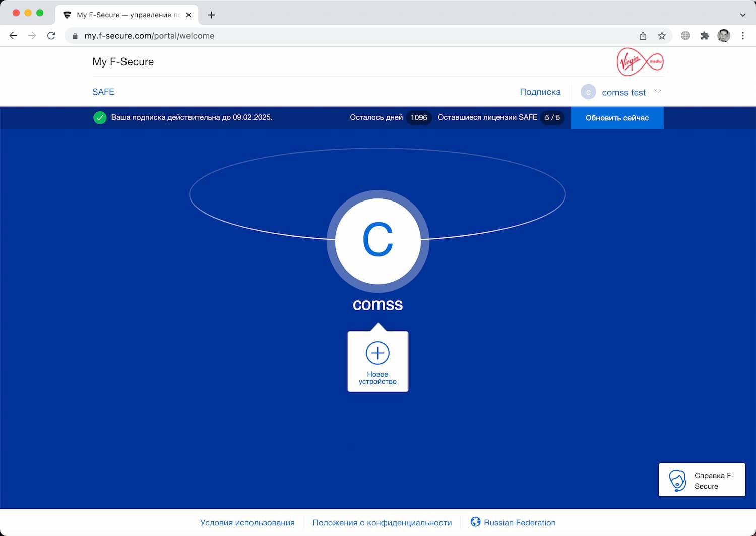756x536 pixels.
Task: Click the globe icon next to Russian Federation
Action: click(x=475, y=522)
